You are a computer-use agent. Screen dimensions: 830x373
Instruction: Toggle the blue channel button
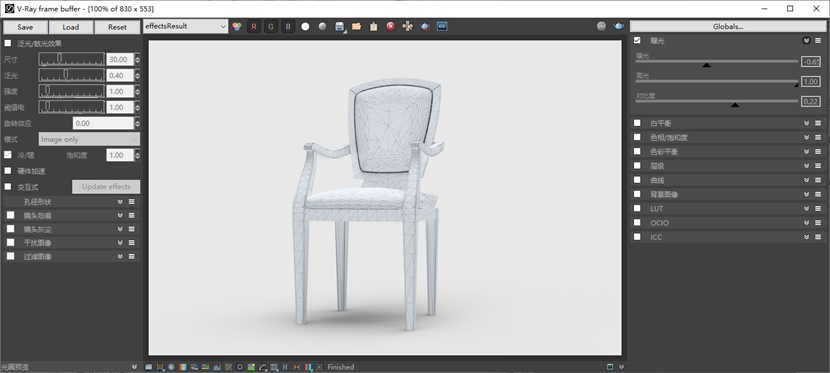click(x=288, y=26)
